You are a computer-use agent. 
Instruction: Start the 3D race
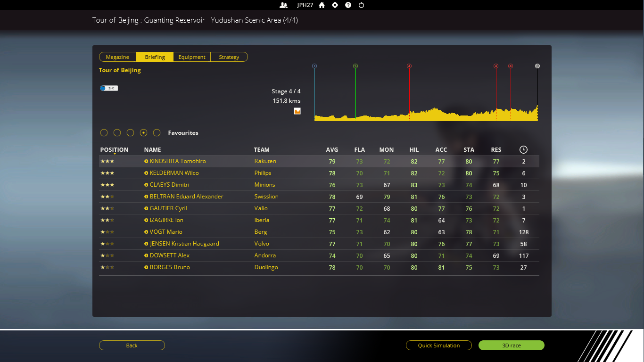click(x=511, y=346)
